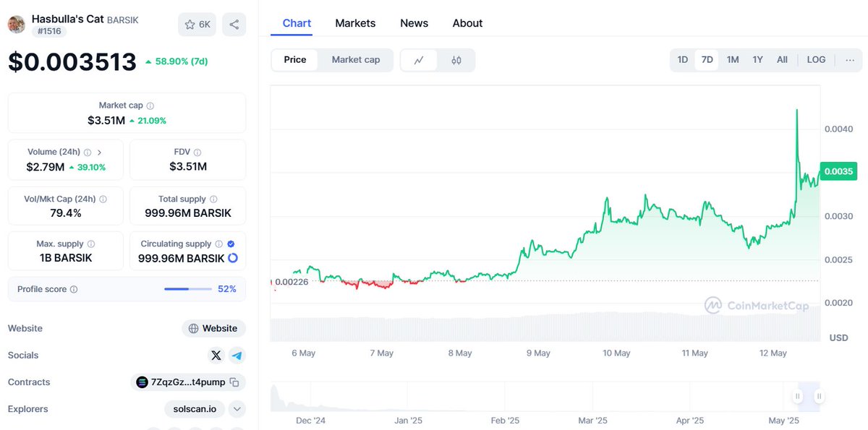Click the price chart peak near 0.0040
The image size is (868, 430).
coord(797,111)
